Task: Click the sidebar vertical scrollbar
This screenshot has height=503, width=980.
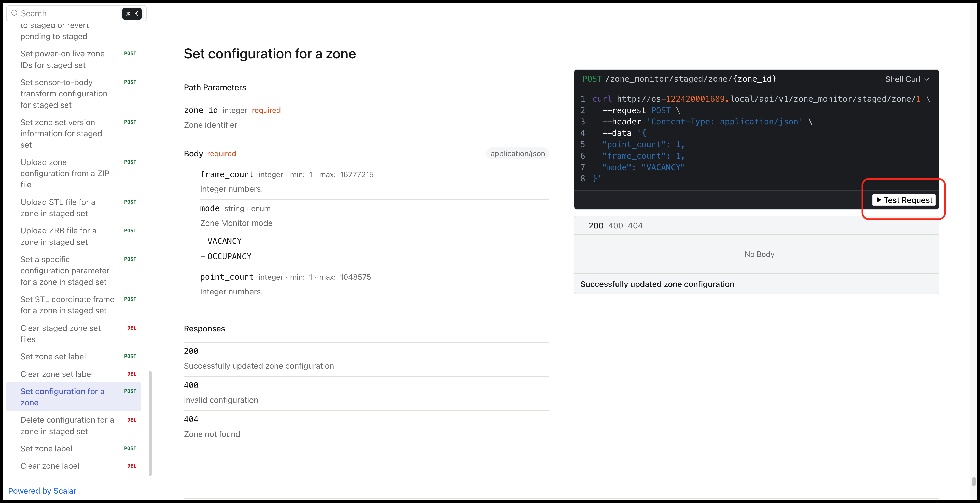Action: [150, 423]
